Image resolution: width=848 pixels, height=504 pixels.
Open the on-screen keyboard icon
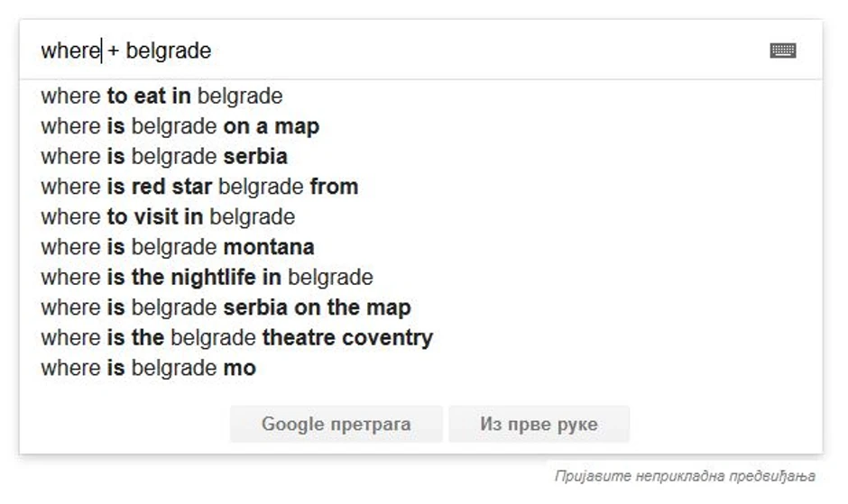[x=782, y=50]
